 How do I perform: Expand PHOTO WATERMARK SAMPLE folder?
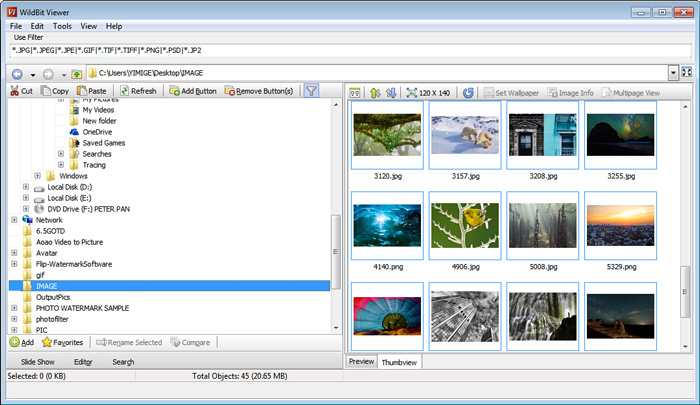tap(14, 308)
